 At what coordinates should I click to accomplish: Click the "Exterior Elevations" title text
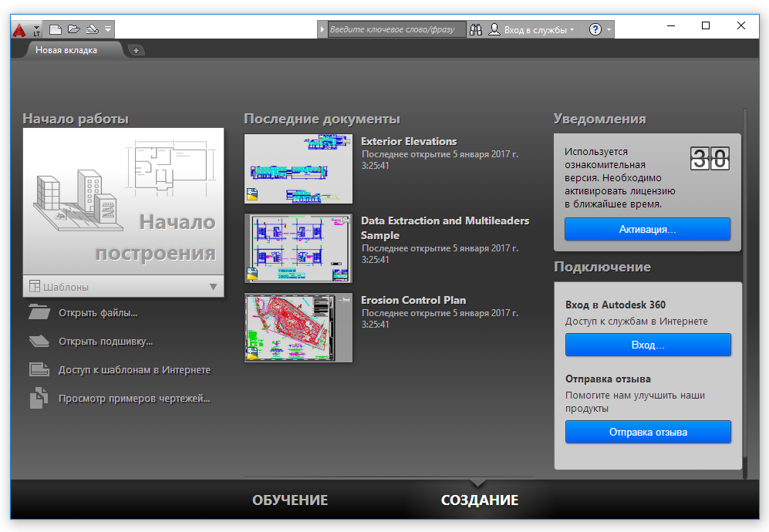(x=409, y=141)
